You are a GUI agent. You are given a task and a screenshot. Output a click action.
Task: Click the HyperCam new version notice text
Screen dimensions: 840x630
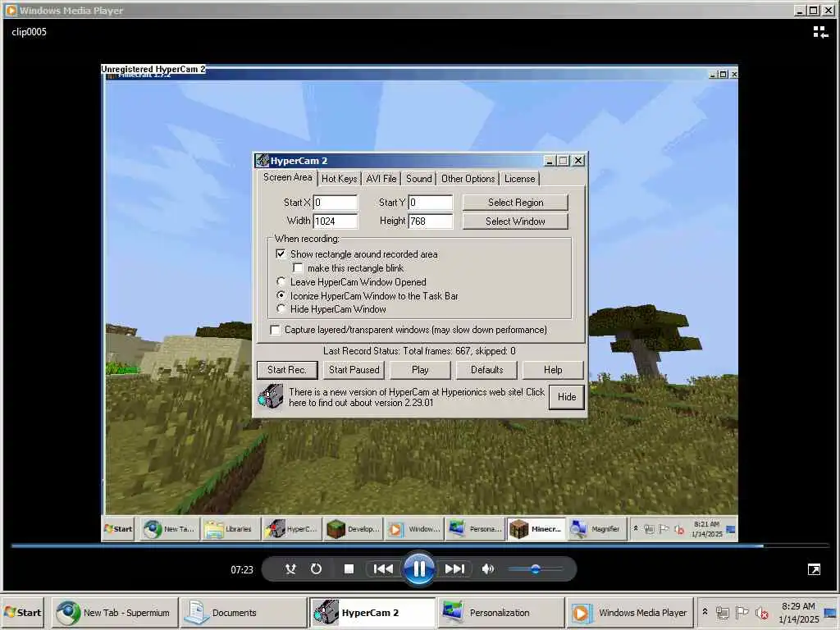[416, 398]
